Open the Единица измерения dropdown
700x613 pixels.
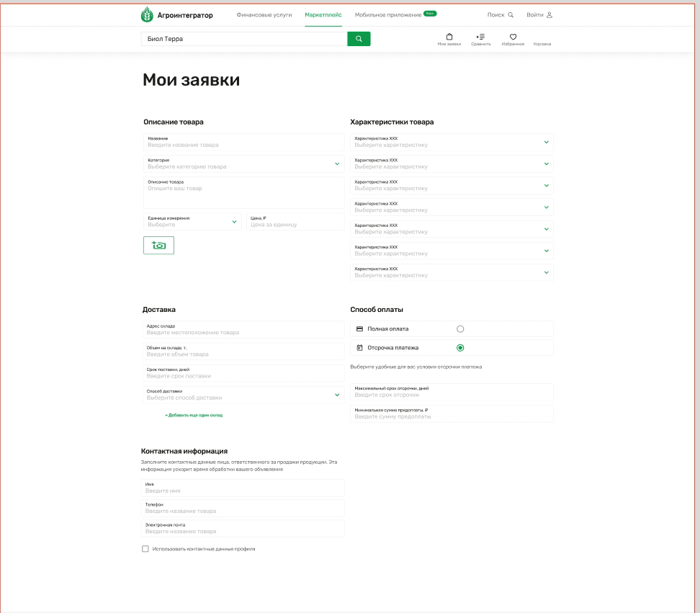pos(234,222)
